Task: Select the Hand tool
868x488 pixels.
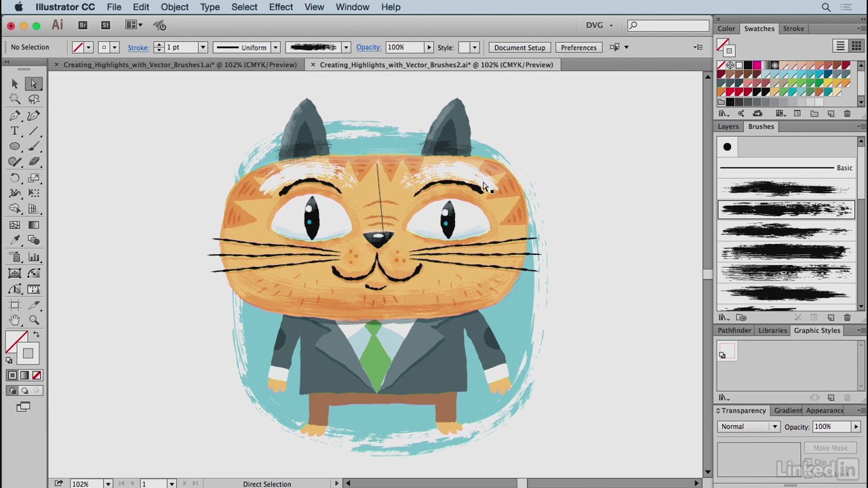Action: [x=15, y=321]
